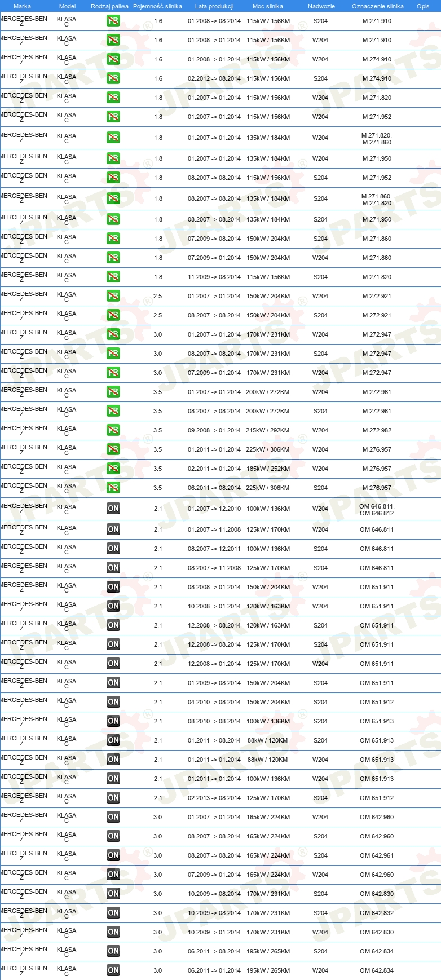Click the Moc silnika column header
Viewport: 441px width, 980px height.
coord(268,6)
